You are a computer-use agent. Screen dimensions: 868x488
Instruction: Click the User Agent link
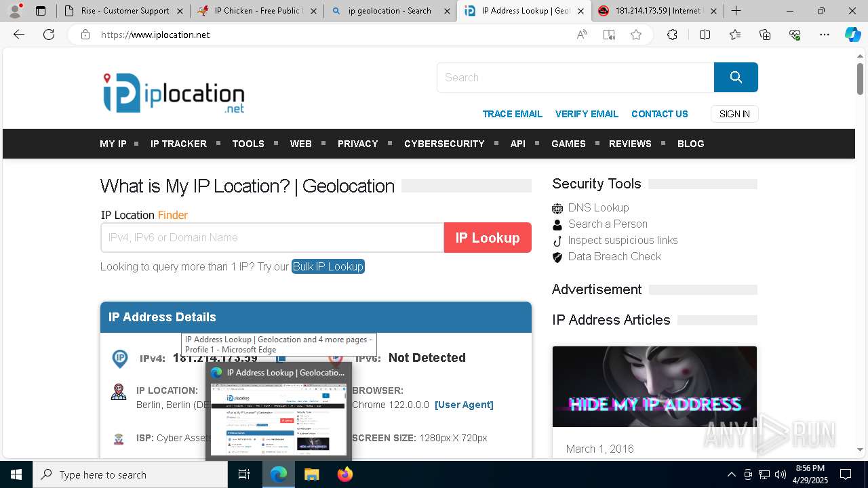[x=464, y=405]
